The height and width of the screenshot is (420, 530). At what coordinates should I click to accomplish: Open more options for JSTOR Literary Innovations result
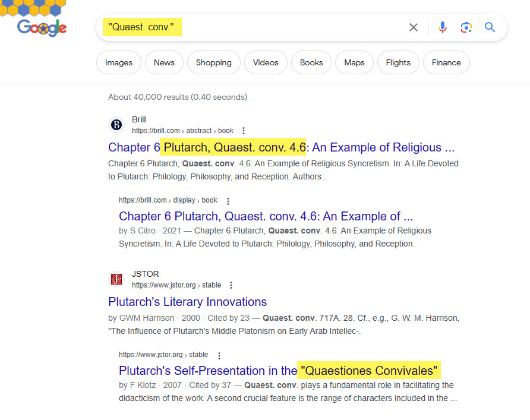(231, 285)
